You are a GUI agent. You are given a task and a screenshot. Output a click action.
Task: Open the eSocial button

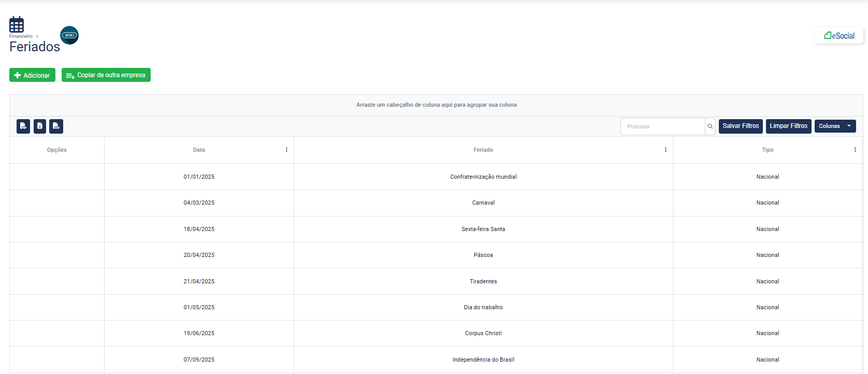click(x=839, y=36)
